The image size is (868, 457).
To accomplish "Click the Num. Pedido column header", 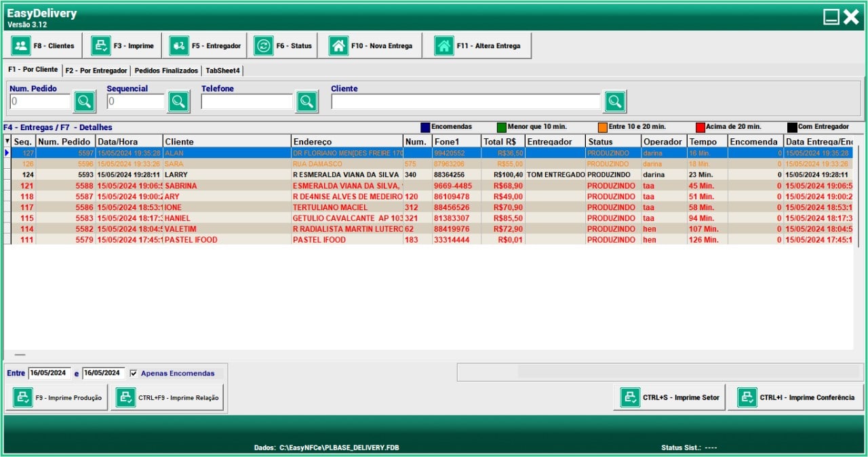I will pos(66,142).
